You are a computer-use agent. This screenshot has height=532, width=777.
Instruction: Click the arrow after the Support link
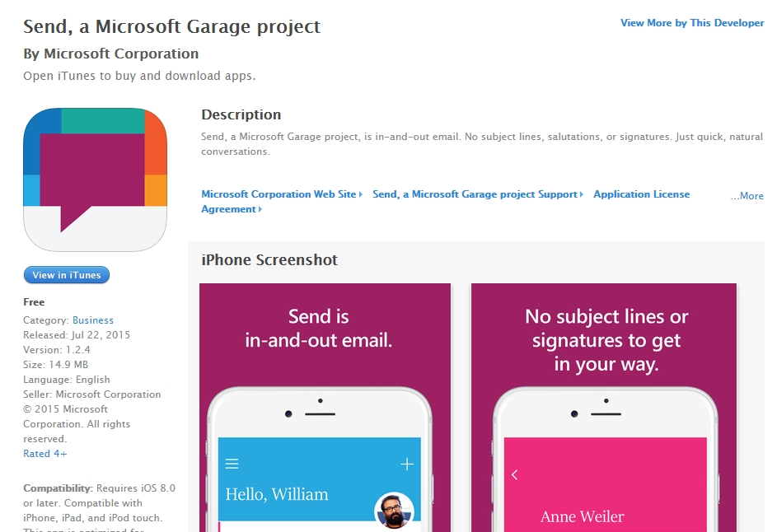(582, 194)
